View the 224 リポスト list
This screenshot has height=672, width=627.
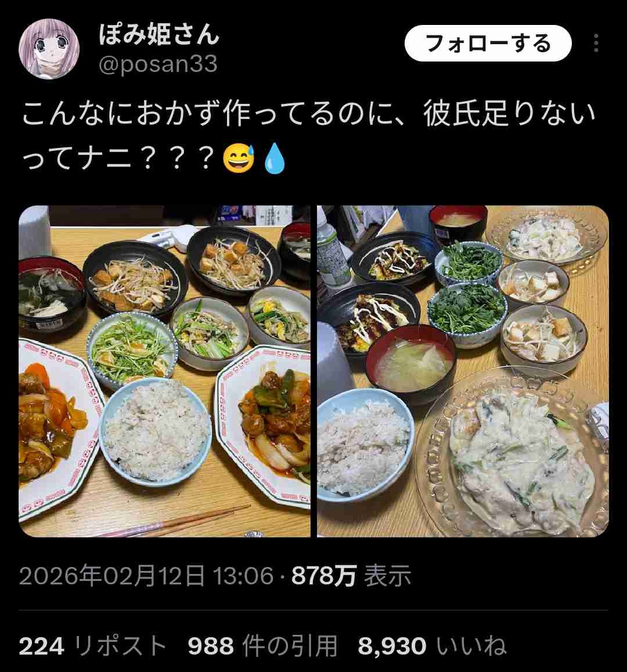tap(93, 646)
